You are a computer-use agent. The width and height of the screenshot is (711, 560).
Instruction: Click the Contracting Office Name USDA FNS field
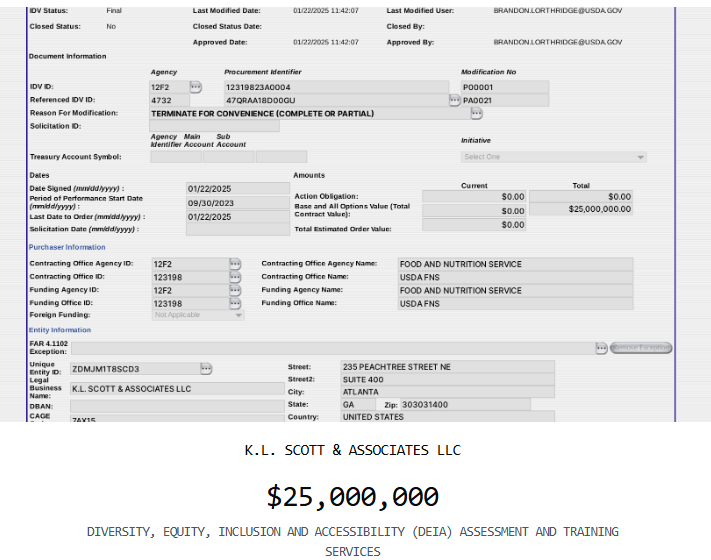pos(516,277)
